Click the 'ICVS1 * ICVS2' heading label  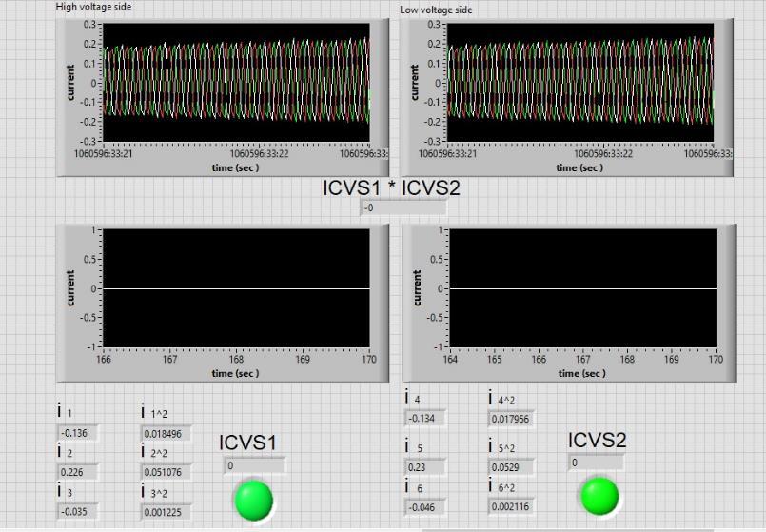point(391,188)
